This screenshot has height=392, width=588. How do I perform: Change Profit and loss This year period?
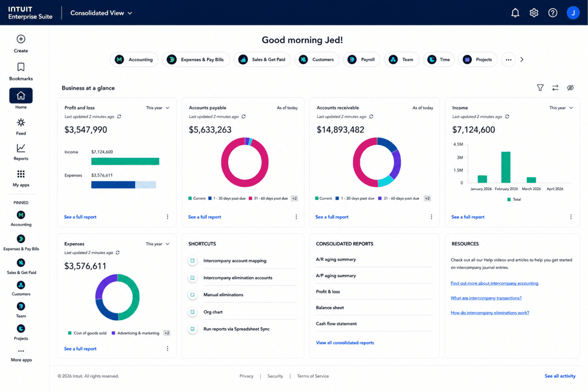point(157,108)
